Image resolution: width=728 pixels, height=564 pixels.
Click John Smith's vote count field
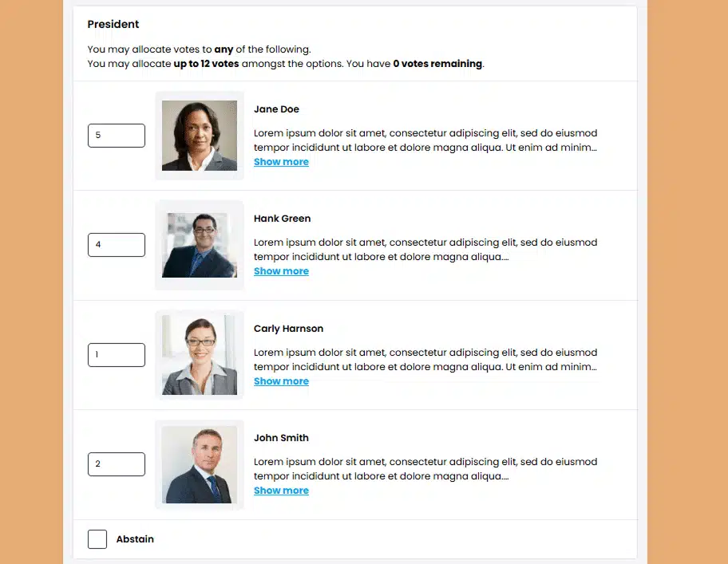(116, 463)
